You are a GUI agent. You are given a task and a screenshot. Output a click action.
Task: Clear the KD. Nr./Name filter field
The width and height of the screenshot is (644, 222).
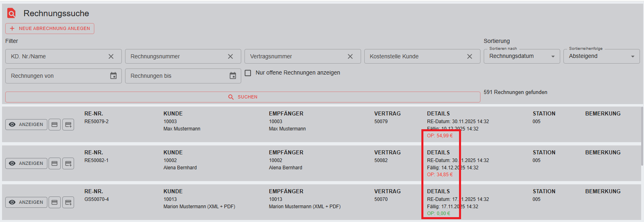pos(111,56)
